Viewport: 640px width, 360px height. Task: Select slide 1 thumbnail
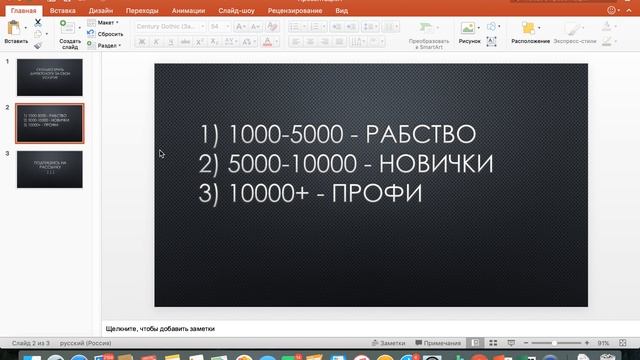49,78
